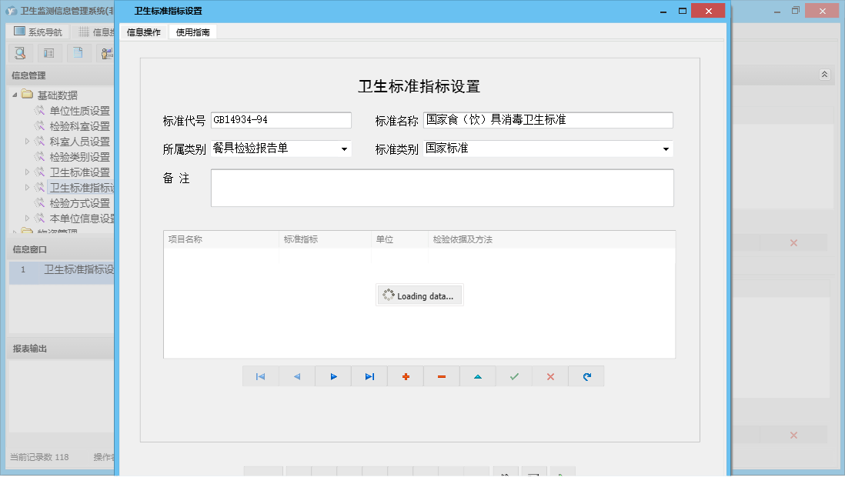Click the refresh icon in the record navigator
This screenshot has height=504, width=845.
click(x=586, y=376)
